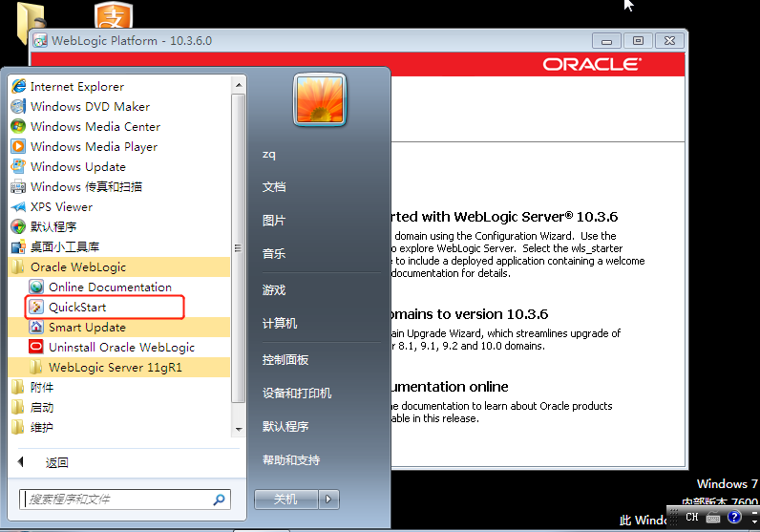760x532 pixels.
Task: Click WebLogic Platform window title icon
Action: coord(40,41)
